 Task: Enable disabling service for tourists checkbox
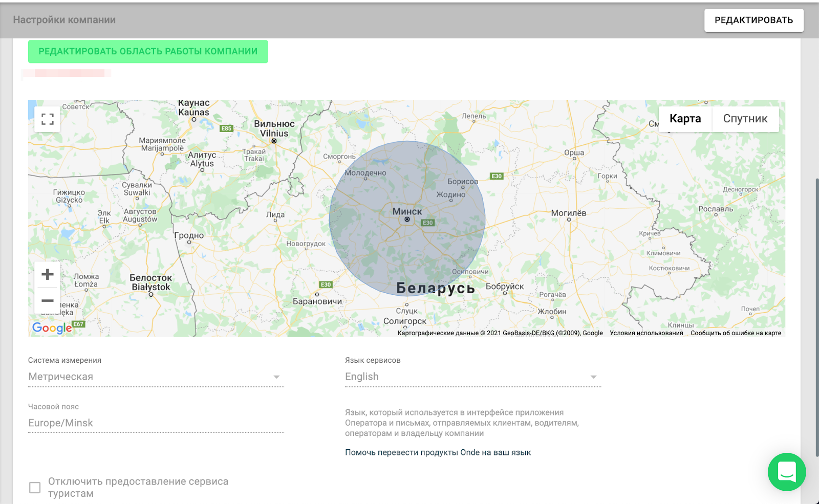coord(35,488)
